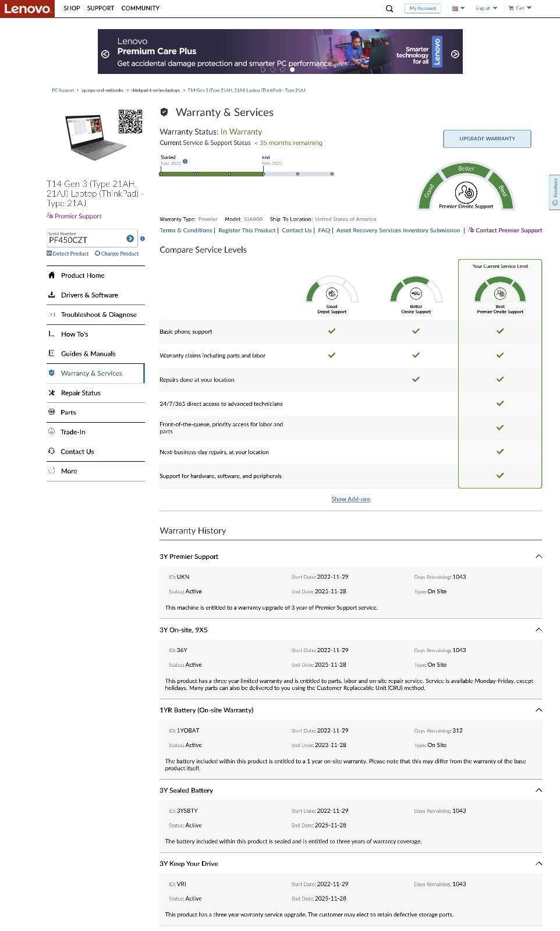Click the Drivers & Software download icon
Image resolution: width=560 pixels, height=931 pixels.
point(52,295)
